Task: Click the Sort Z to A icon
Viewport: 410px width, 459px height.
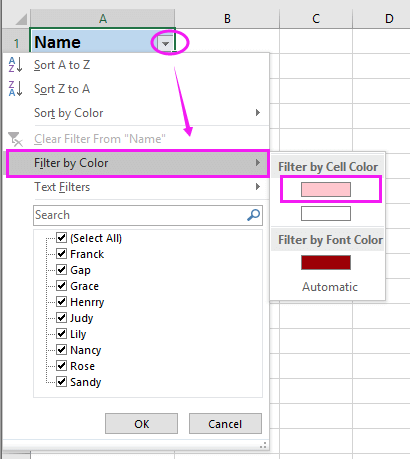Action: point(15,89)
